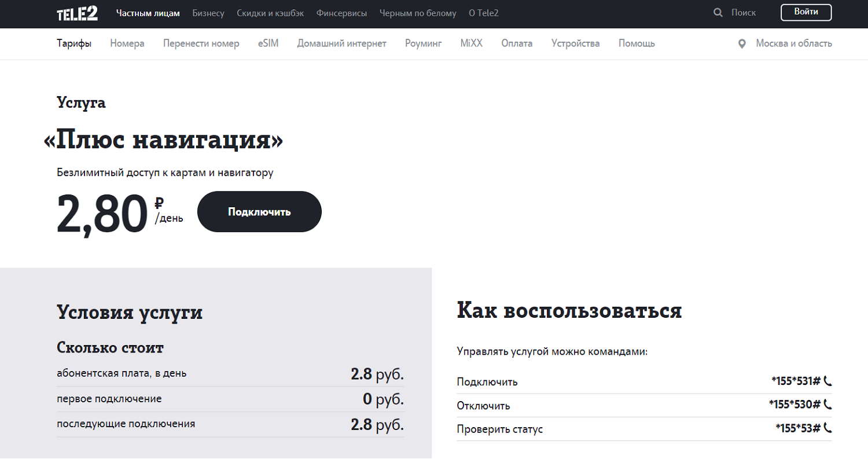The width and height of the screenshot is (868, 470).
Task: Select the Тарифы tab
Action: pos(74,43)
